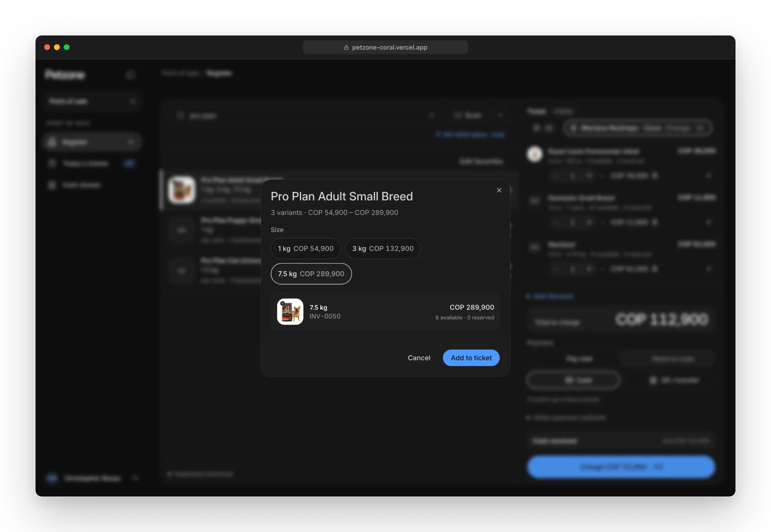Click the green maximize window button
Screen dimensions: 771x532
pyautogui.click(x=67, y=47)
